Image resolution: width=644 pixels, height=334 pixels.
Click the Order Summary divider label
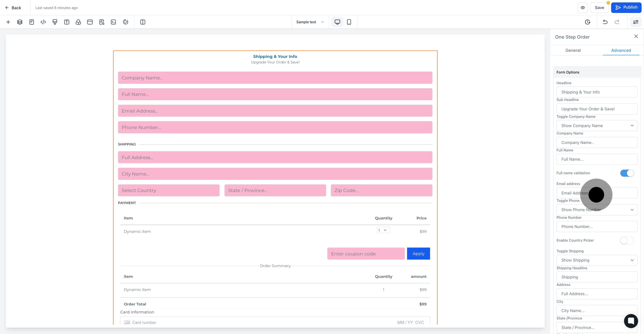coord(275,266)
